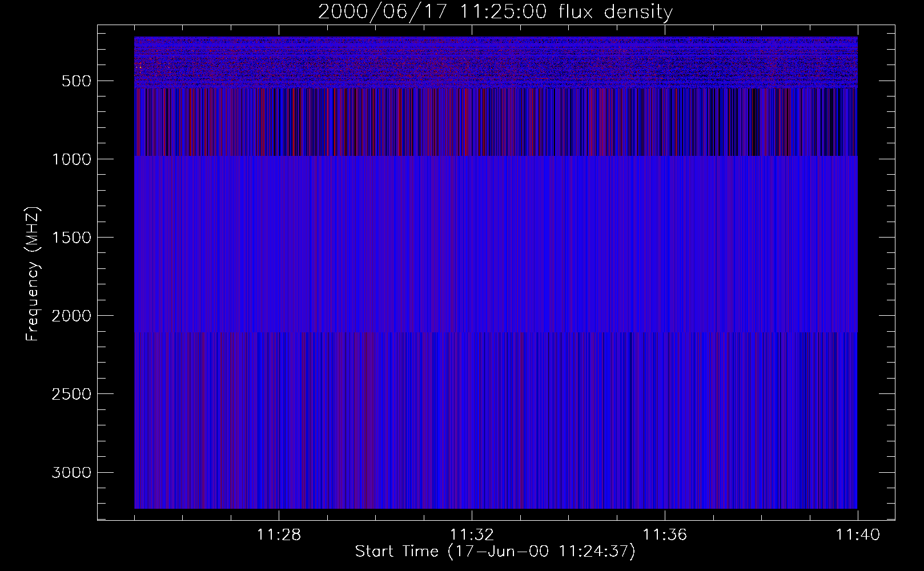924x571 pixels.
Task: Click the 2000 frequency tick label
Action: click(71, 316)
